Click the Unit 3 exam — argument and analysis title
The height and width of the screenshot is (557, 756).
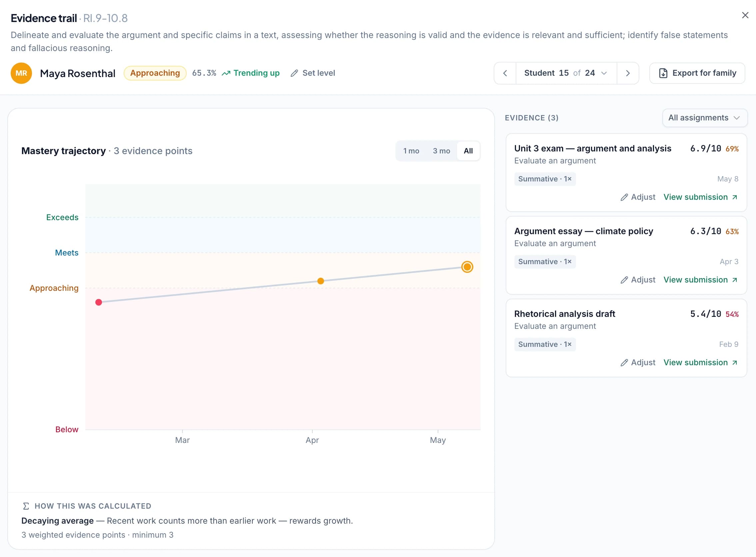tap(593, 149)
